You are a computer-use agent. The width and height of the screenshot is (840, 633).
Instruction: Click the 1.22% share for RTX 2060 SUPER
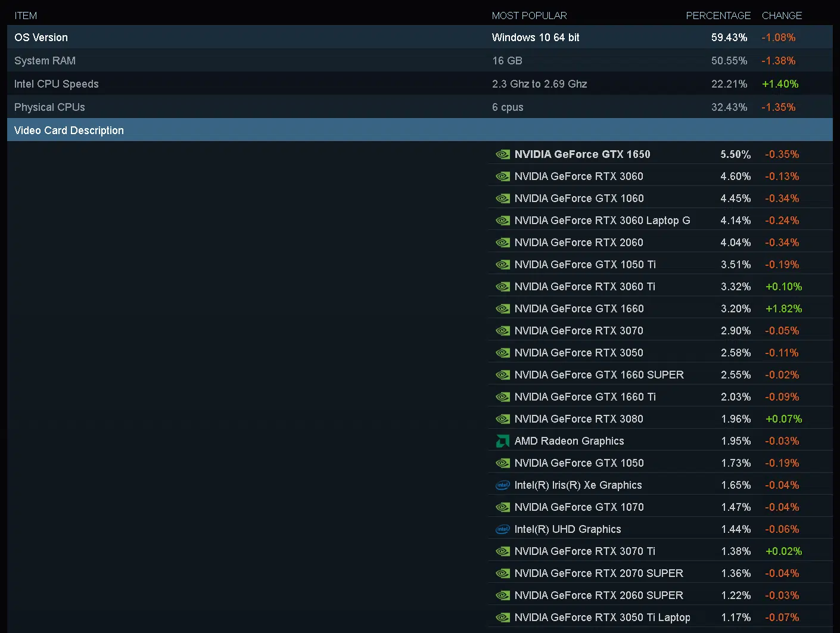736,595
